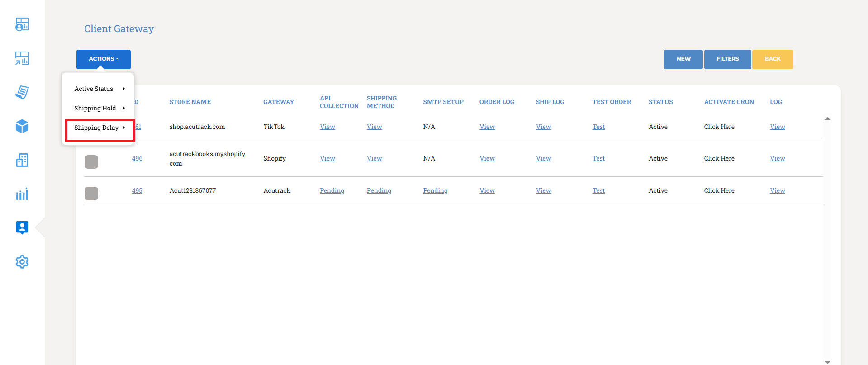
Task: Open store ID 495 link
Action: tap(137, 190)
